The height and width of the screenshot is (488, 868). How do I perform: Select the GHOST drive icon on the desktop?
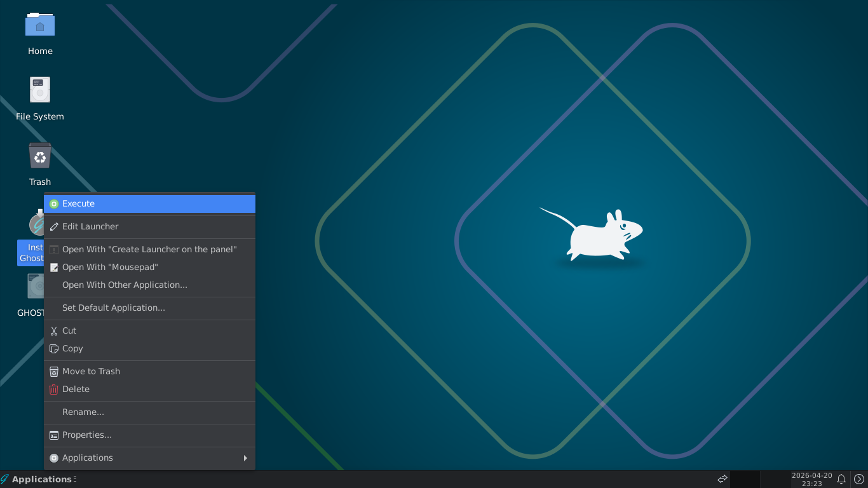[31, 295]
